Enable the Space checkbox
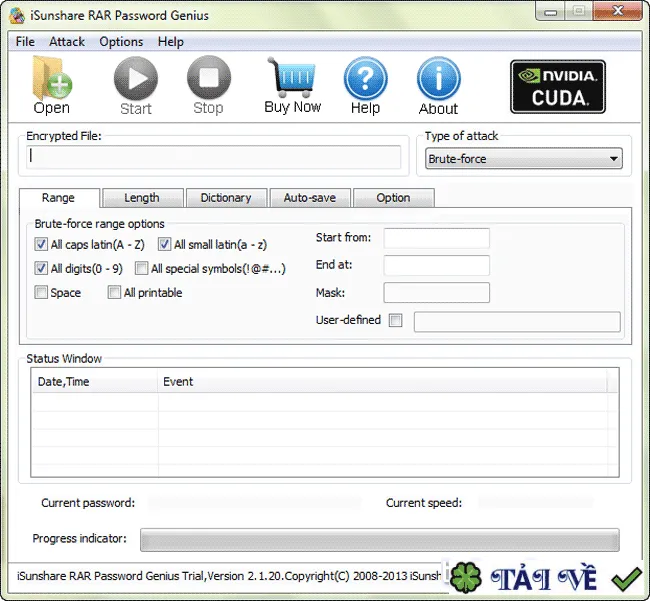Image resolution: width=650 pixels, height=601 pixels. click(x=41, y=292)
